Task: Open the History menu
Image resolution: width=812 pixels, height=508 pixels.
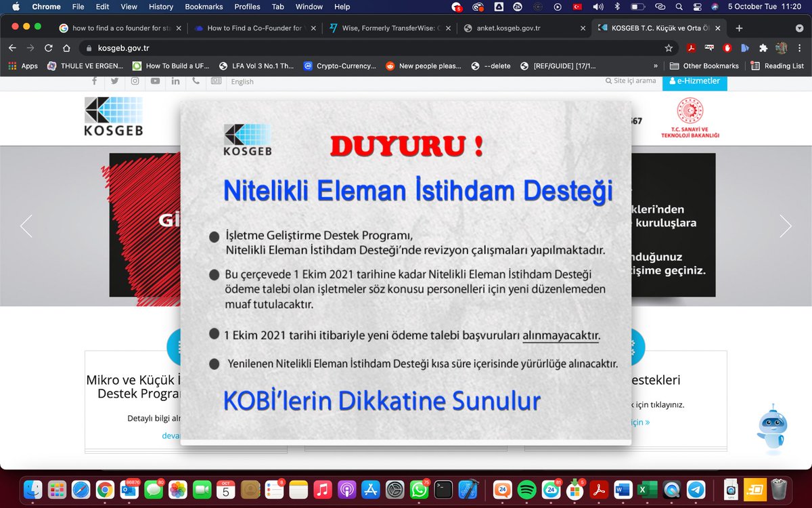Action: click(161, 7)
